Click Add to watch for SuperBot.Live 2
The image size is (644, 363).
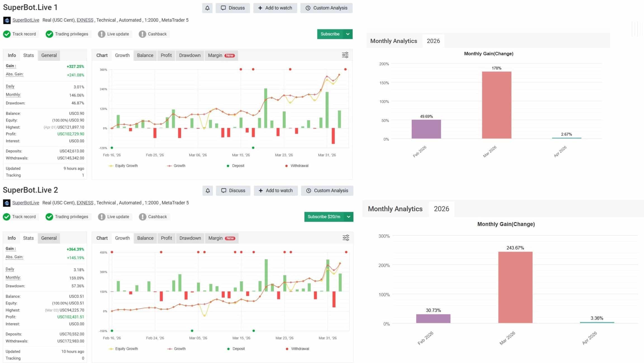tap(275, 191)
